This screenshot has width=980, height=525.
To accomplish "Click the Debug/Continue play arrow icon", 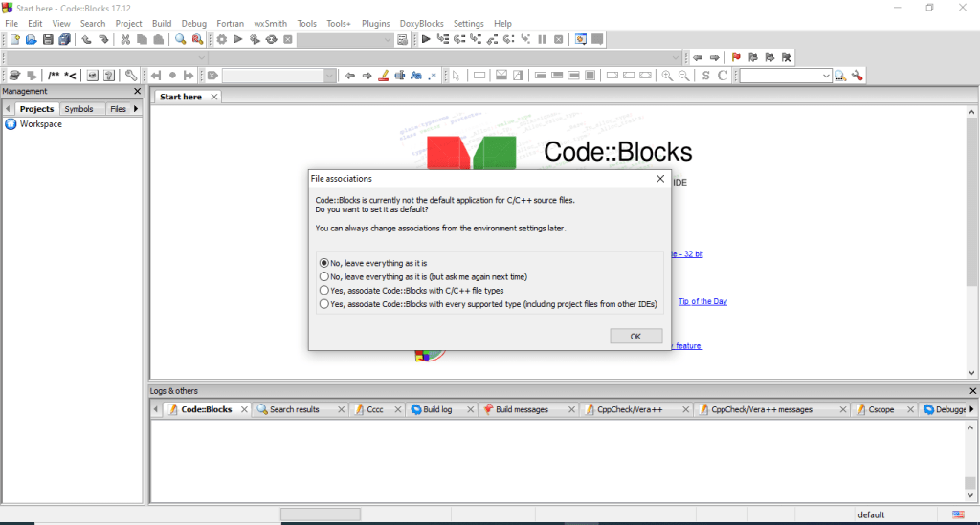I will click(x=426, y=39).
